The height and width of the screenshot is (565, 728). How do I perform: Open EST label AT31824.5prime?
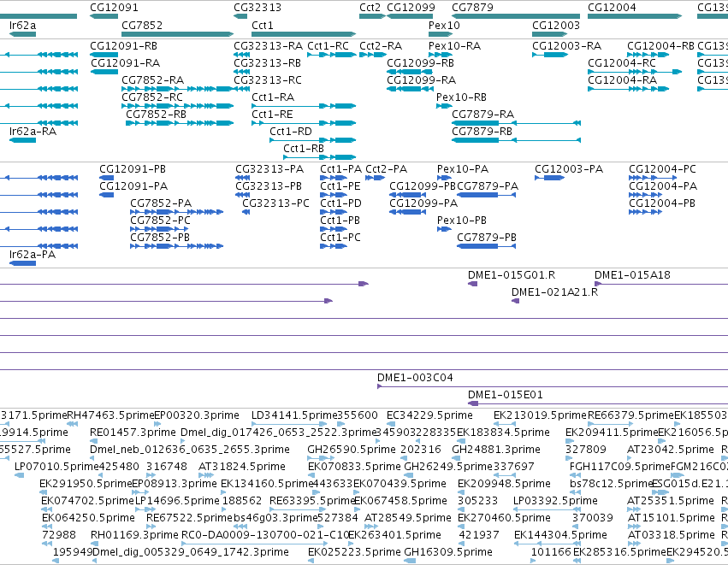coord(242,467)
